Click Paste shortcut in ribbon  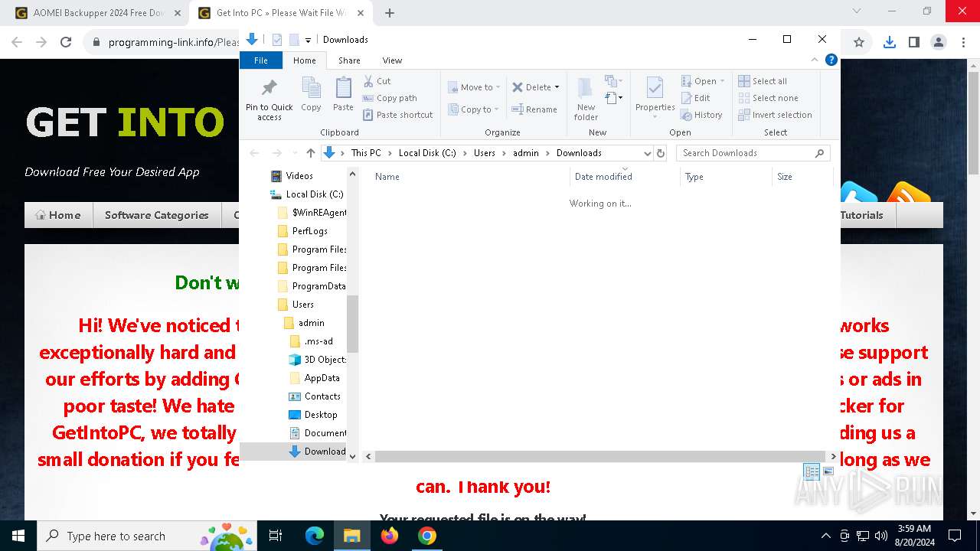tap(397, 115)
